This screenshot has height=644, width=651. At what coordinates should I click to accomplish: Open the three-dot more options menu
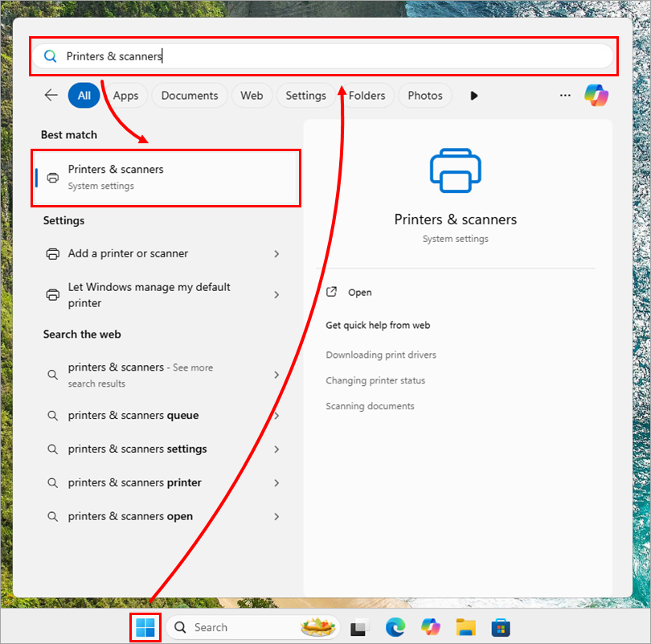click(565, 95)
